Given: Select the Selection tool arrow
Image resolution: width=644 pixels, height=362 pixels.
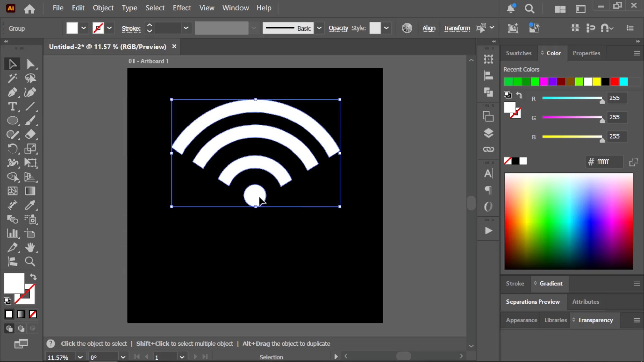Looking at the screenshot, I should point(12,64).
